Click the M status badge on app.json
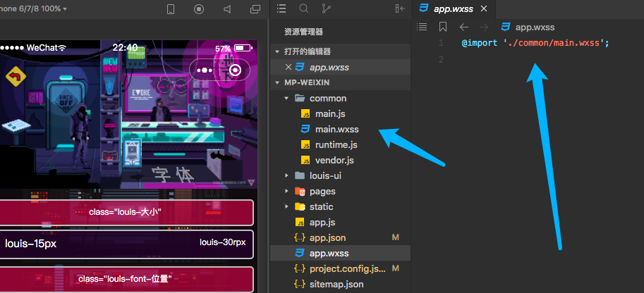The width and height of the screenshot is (644, 293). 396,237
